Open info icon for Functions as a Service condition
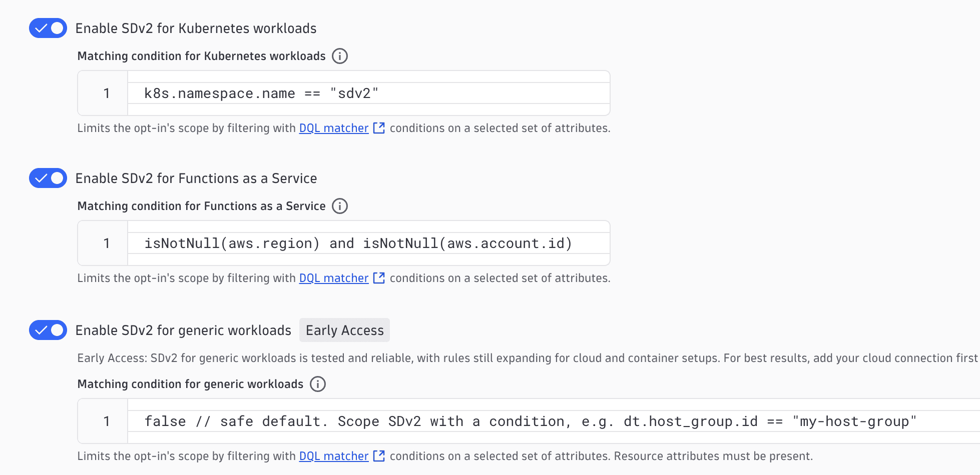980x475 pixels. [x=340, y=206]
